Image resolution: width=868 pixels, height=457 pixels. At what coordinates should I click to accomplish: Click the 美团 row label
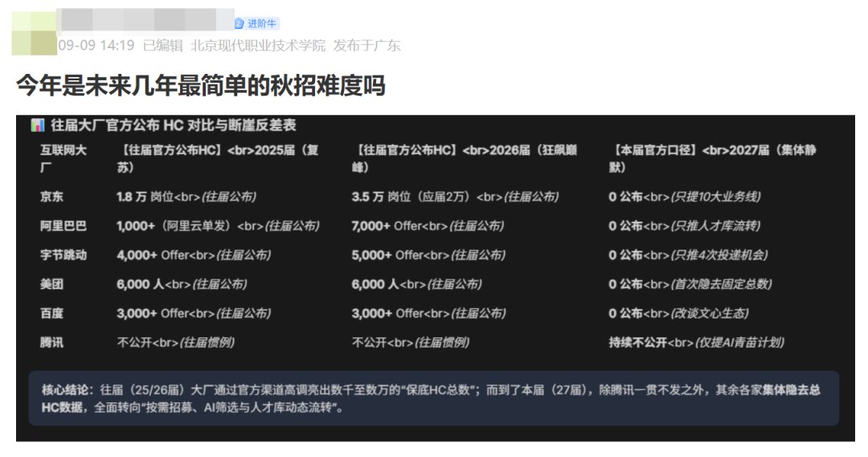pyautogui.click(x=51, y=284)
